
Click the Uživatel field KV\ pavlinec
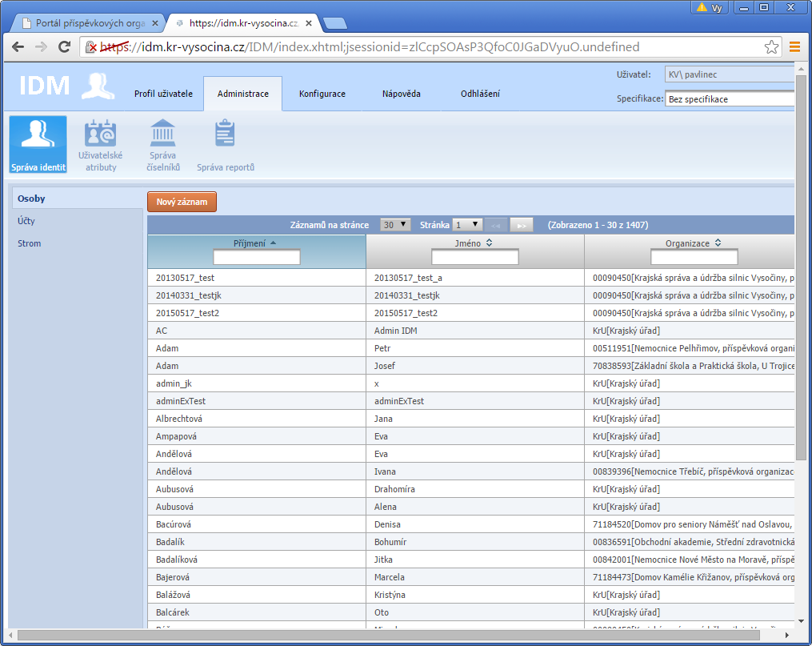pyautogui.click(x=730, y=74)
